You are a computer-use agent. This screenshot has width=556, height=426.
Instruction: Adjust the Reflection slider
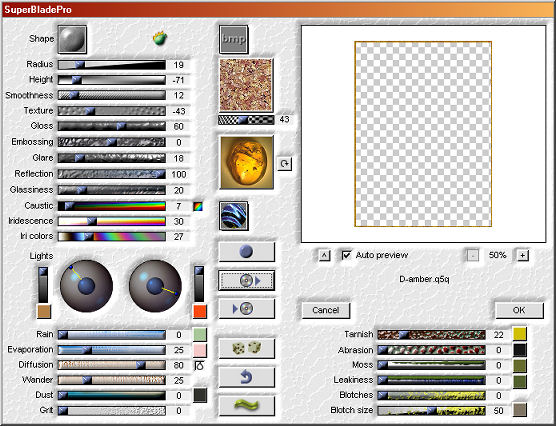pos(112,174)
